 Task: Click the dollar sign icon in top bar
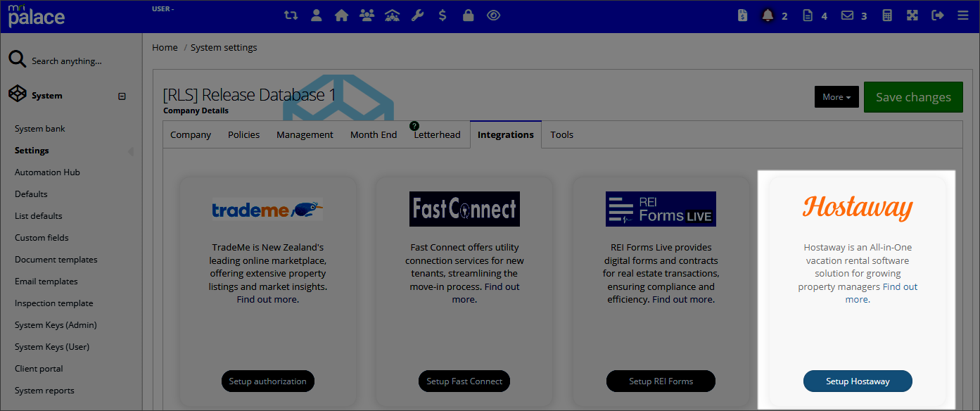(x=443, y=15)
